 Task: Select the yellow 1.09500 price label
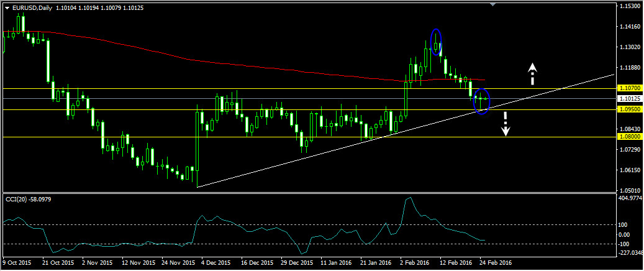click(x=629, y=110)
